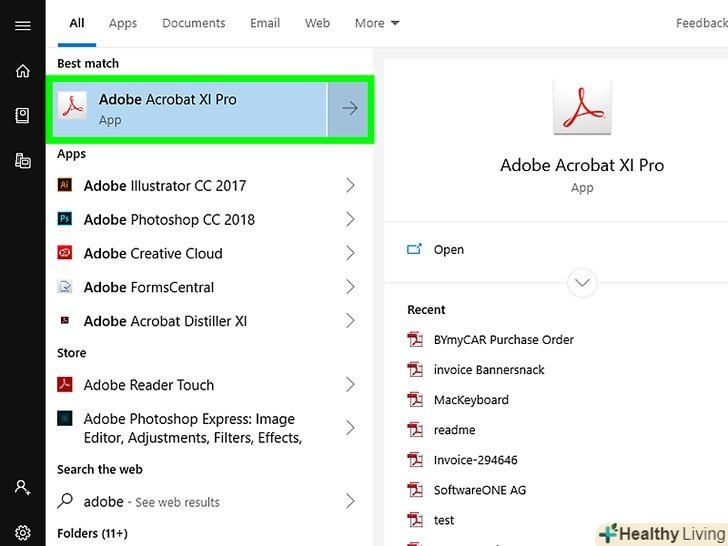Expand the chevron next to Adobe FormsCentral

[350, 288]
